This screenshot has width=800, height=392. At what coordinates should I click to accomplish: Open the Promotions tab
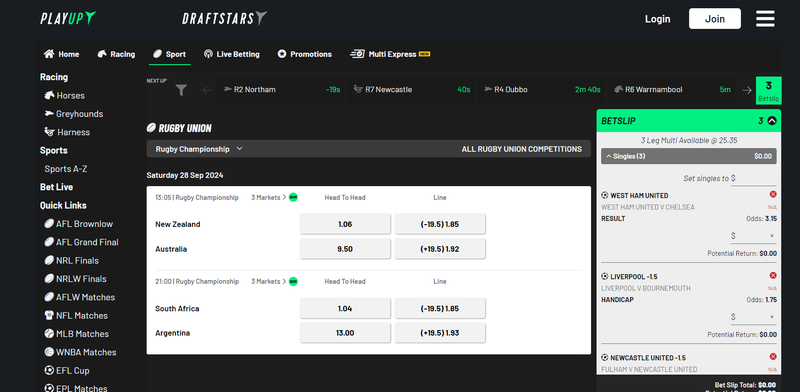click(x=305, y=54)
